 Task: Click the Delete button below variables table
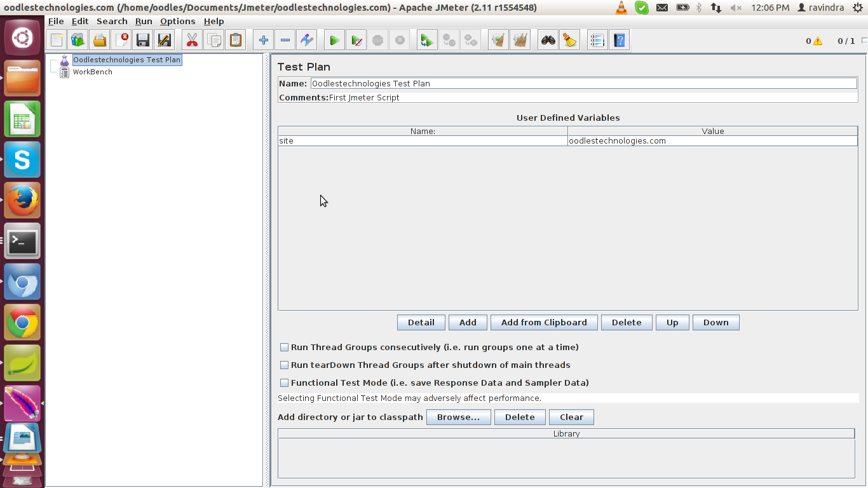627,323
